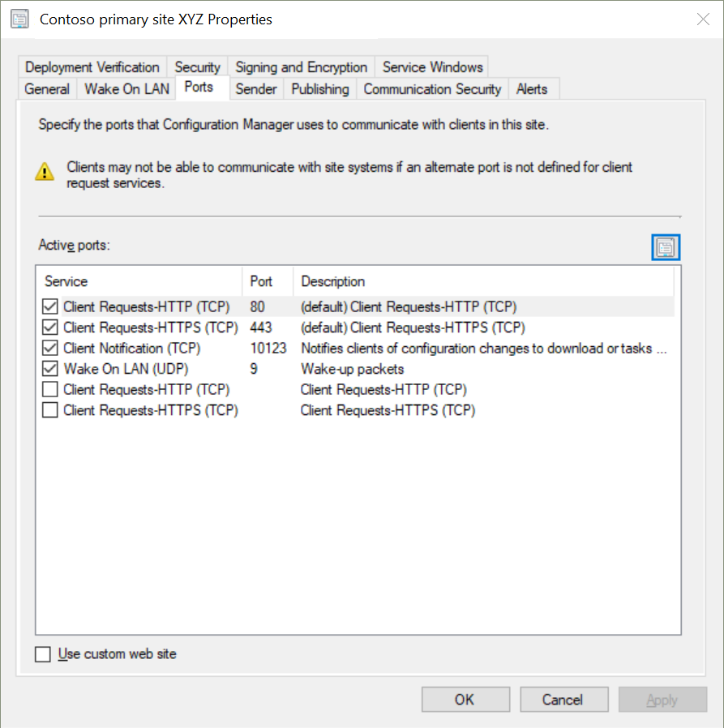Enable the unchecked Client Requests-HTTP alternate port
Screen dimensions: 724x728
coord(49,389)
